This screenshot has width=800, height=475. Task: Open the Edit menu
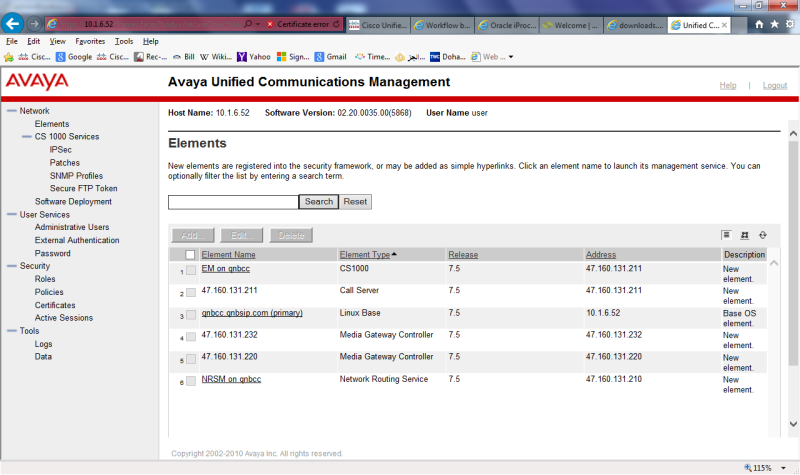[x=34, y=41]
